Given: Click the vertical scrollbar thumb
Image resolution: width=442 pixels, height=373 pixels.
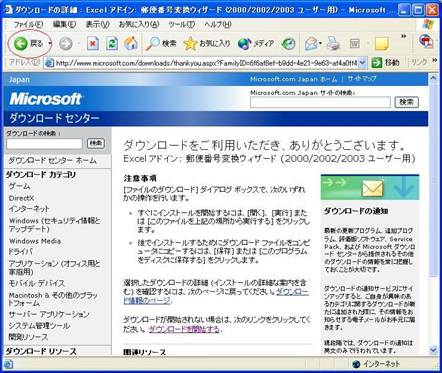Looking at the screenshot, I should (433, 180).
